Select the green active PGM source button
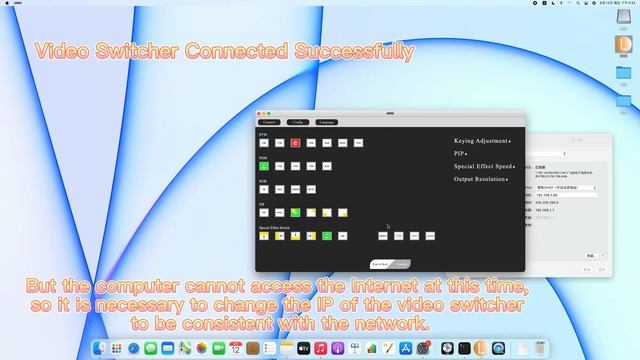Viewport: 640px width, 360px height. point(264,166)
